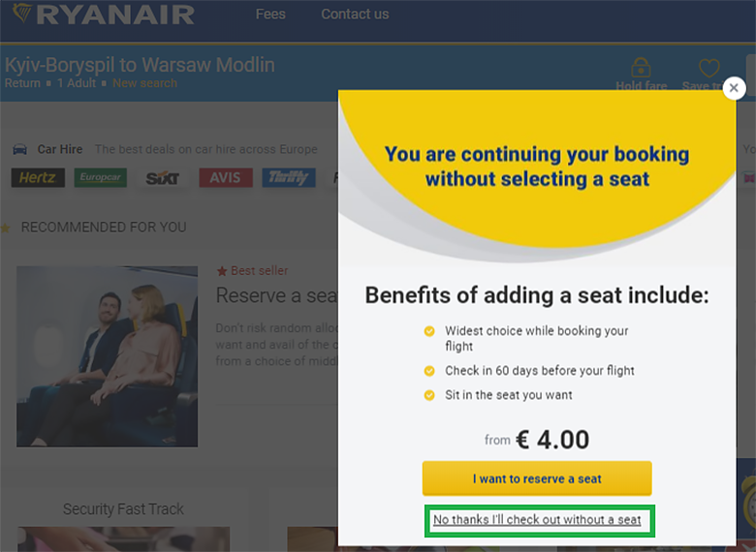Close the seat selection popup

click(x=734, y=88)
